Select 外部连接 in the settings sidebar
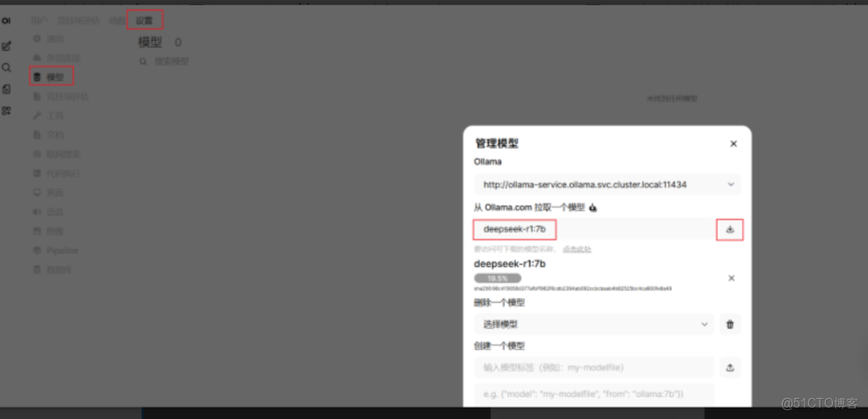Screen dimensions: 868x419 click(57, 58)
